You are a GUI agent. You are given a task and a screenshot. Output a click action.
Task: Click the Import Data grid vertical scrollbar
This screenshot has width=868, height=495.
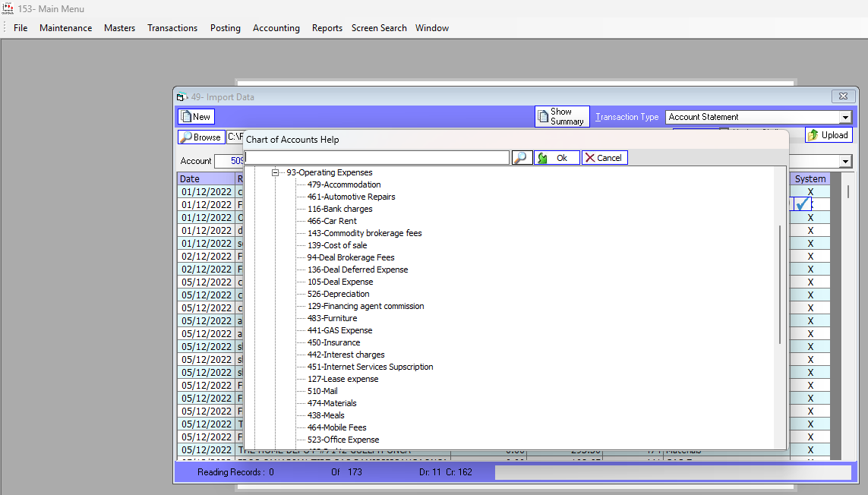(x=848, y=191)
